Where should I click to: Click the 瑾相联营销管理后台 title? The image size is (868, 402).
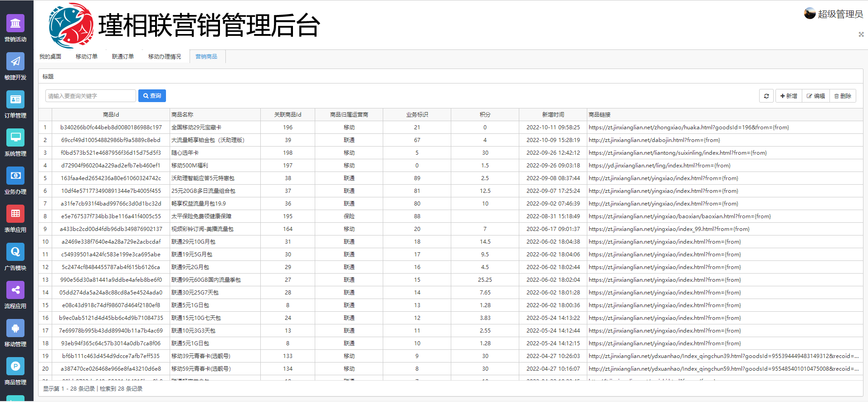(209, 25)
